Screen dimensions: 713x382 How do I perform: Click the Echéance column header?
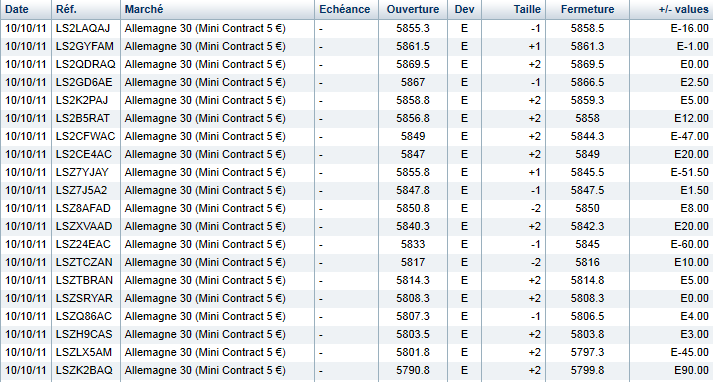point(345,9)
